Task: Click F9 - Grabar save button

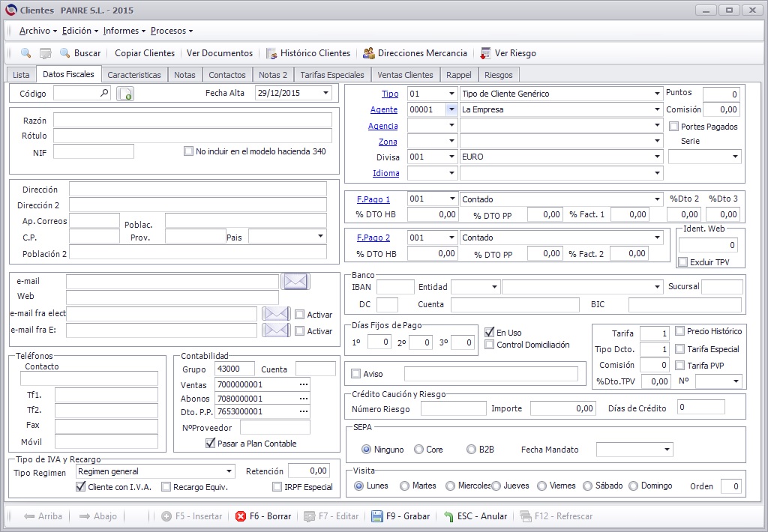Action: [x=400, y=516]
